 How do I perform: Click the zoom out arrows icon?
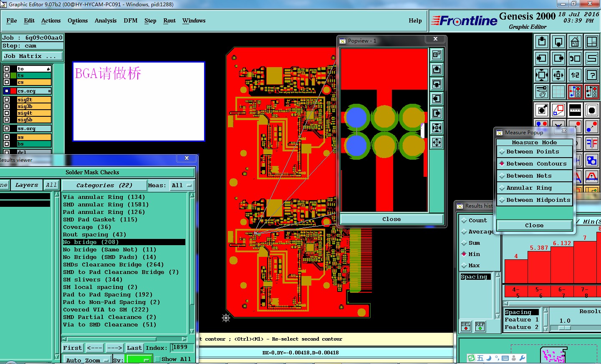[558, 75]
